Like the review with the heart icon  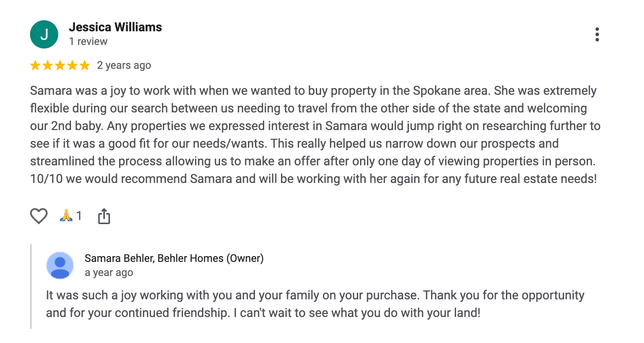(x=38, y=216)
